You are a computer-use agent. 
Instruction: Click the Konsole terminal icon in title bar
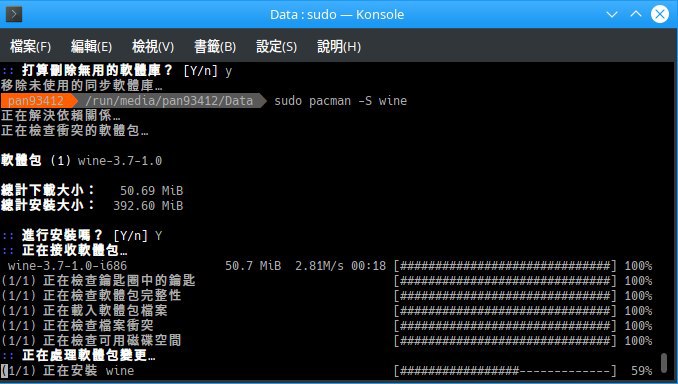click(14, 14)
